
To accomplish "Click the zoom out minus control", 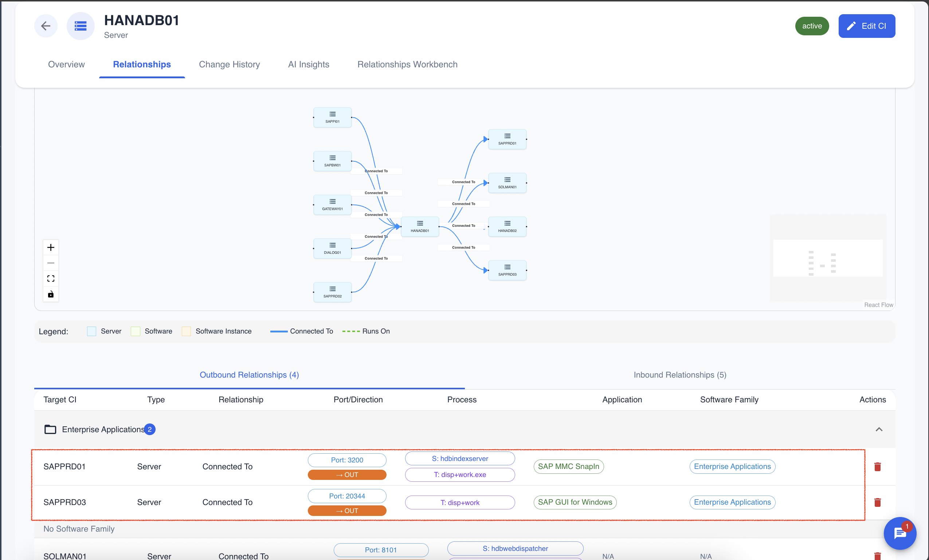I will tap(51, 263).
